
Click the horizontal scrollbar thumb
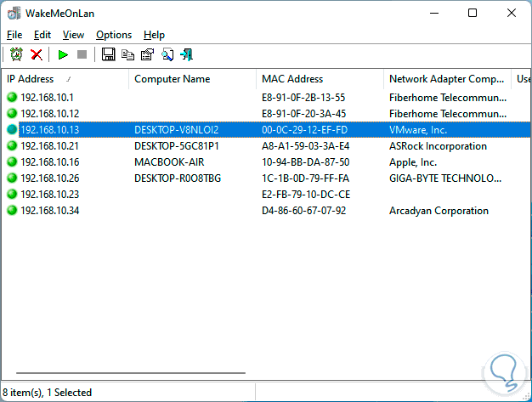131,373
